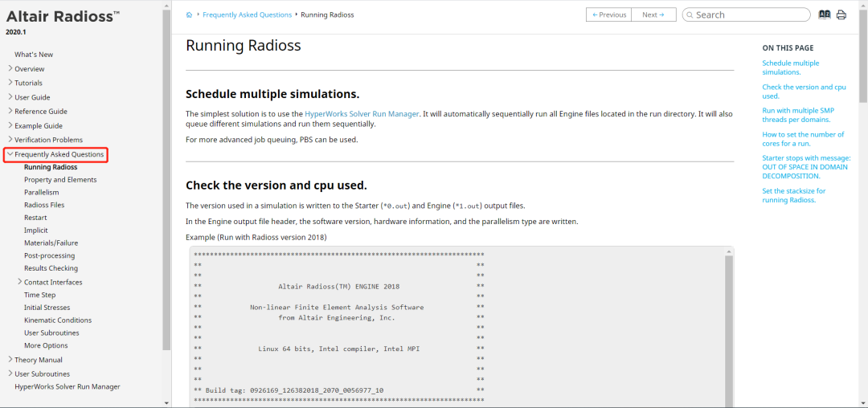The height and width of the screenshot is (408, 868).
Task: Jump to How to set number of cores
Action: (x=803, y=139)
